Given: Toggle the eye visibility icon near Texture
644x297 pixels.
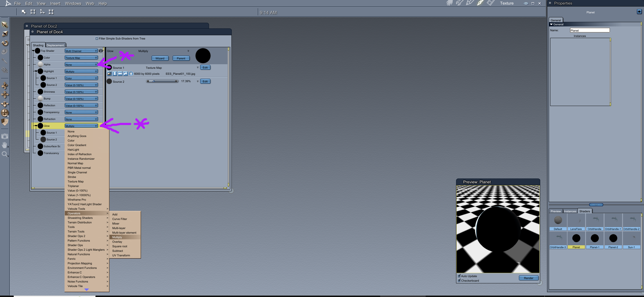Looking at the screenshot, I should (x=526, y=3).
